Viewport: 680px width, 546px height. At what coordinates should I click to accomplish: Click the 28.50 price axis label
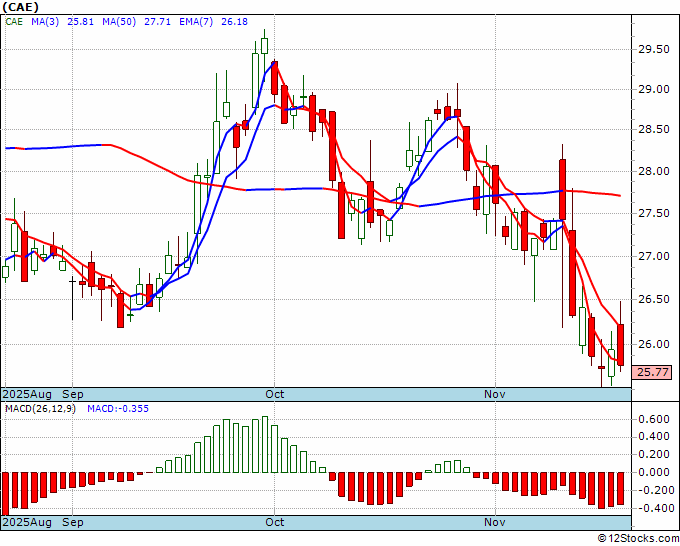click(x=654, y=130)
